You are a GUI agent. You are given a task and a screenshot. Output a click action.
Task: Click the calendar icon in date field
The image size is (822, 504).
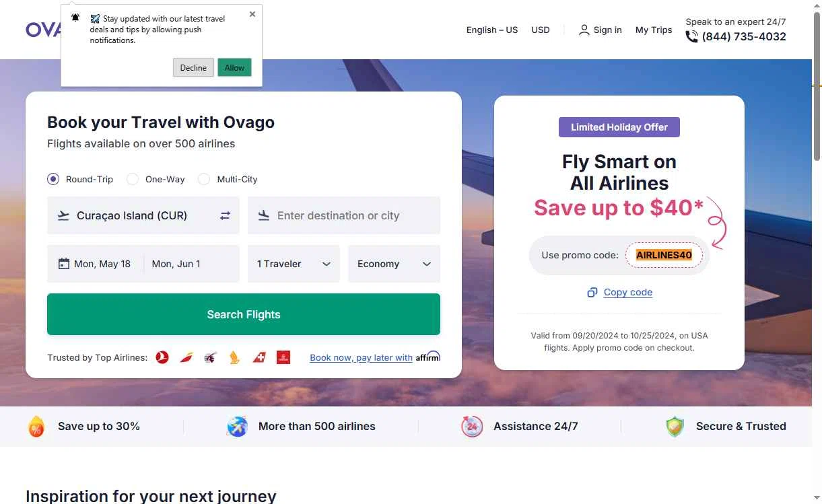point(64,264)
